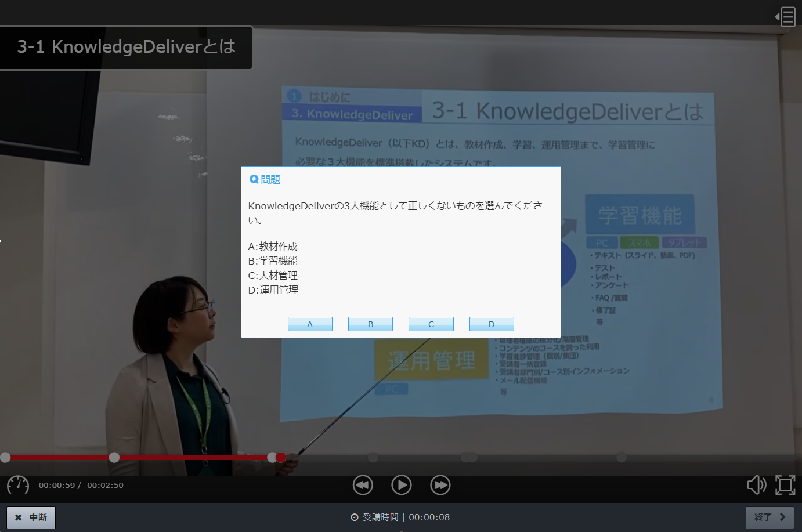Click the play button
Viewport: 802px width, 532px height.
(x=401, y=485)
